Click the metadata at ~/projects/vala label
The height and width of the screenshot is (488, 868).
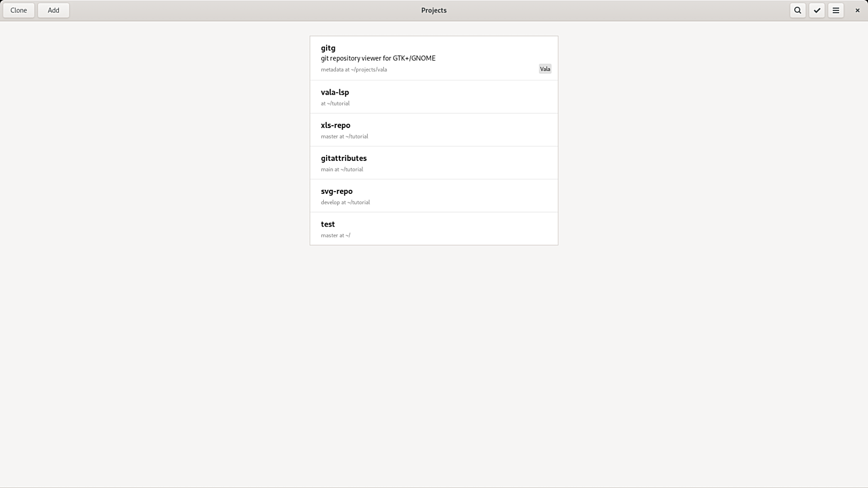[354, 70]
